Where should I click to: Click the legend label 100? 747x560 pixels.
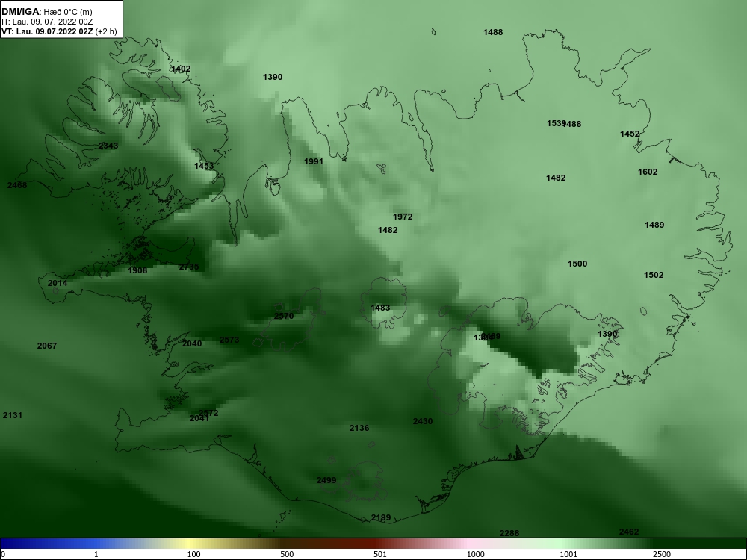pyautogui.click(x=193, y=554)
